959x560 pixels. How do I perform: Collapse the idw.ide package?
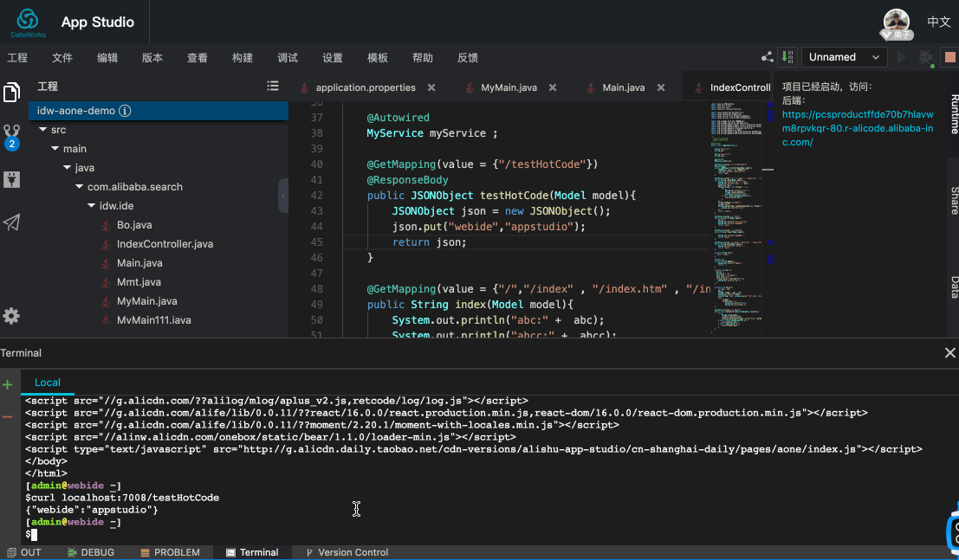(92, 205)
